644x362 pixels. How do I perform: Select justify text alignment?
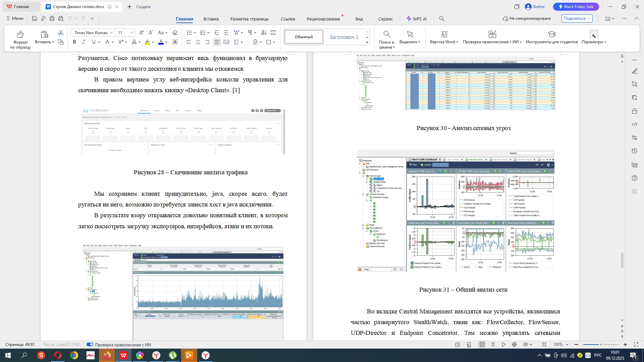[217, 42]
